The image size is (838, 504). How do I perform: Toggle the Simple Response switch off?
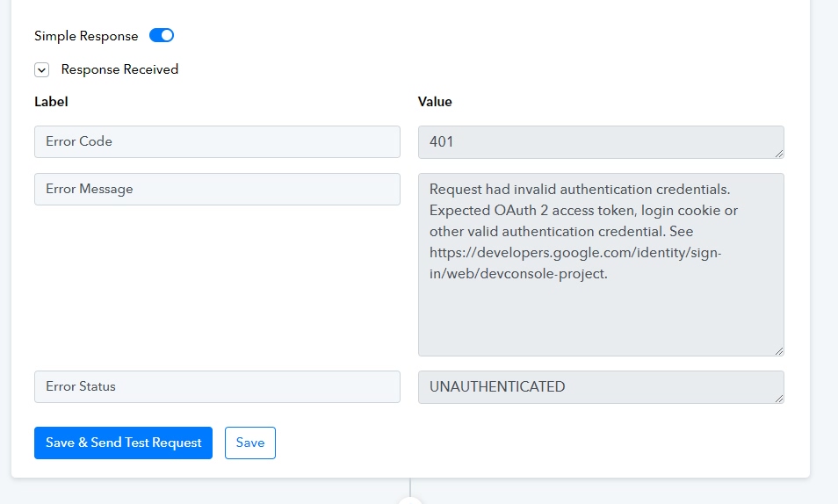pyautogui.click(x=162, y=35)
